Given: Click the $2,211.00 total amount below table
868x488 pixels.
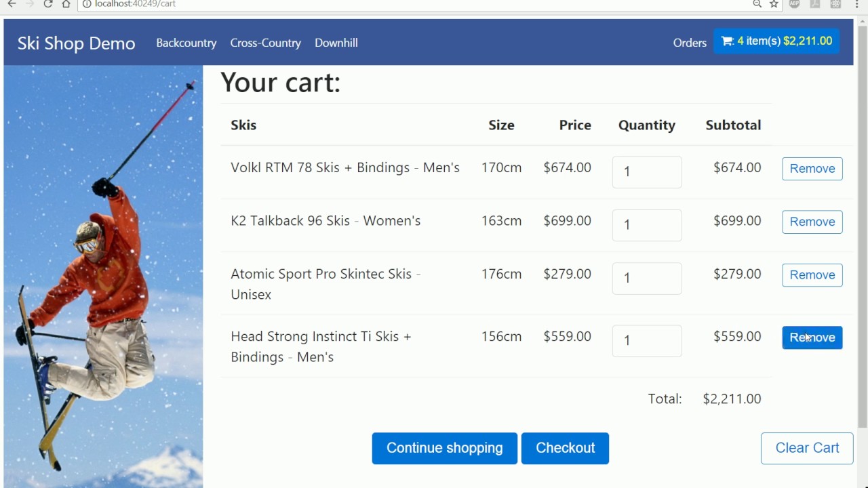Looking at the screenshot, I should coord(732,399).
